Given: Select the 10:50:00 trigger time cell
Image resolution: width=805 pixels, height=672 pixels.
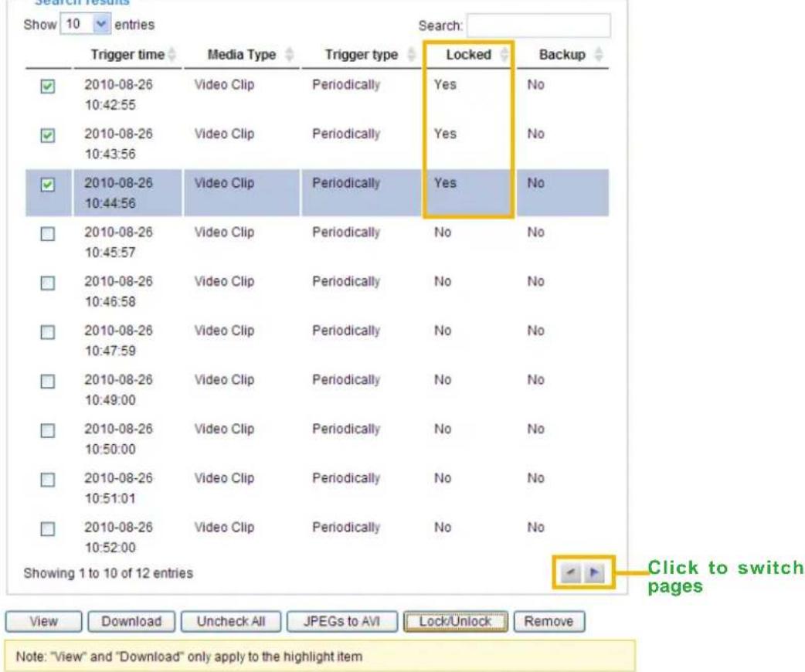Looking at the screenshot, I should [x=119, y=439].
